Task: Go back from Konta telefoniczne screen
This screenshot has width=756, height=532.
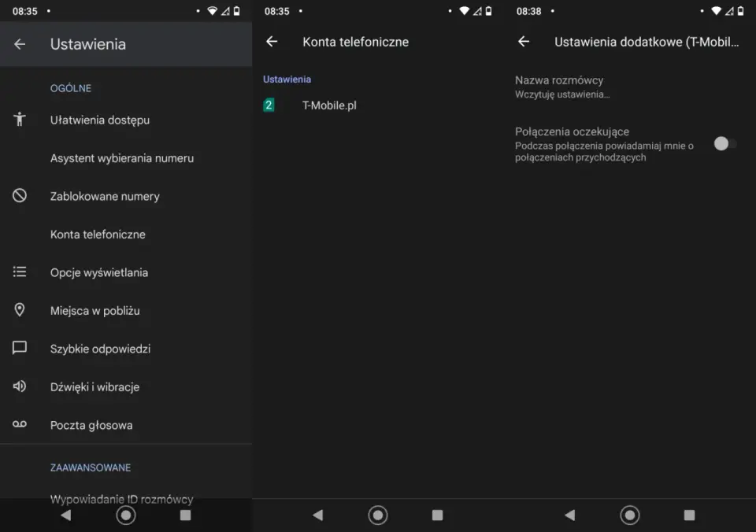Action: point(272,42)
